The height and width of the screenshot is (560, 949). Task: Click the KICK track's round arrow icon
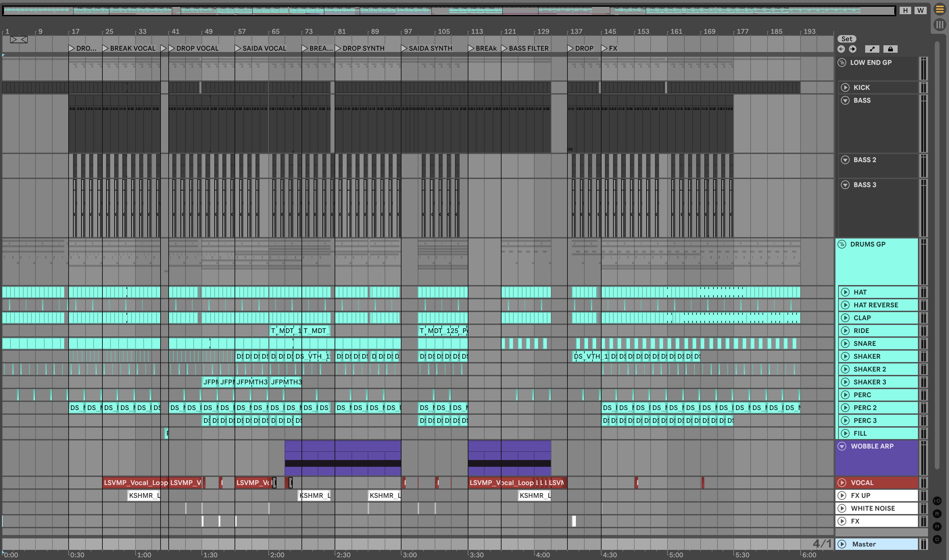tap(845, 87)
